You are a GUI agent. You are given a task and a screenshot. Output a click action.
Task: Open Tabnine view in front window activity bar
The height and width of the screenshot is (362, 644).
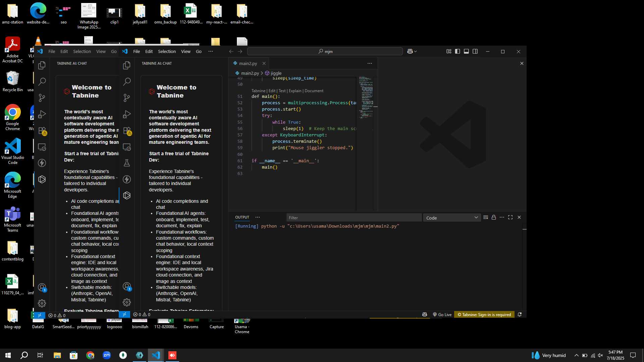[127, 195]
